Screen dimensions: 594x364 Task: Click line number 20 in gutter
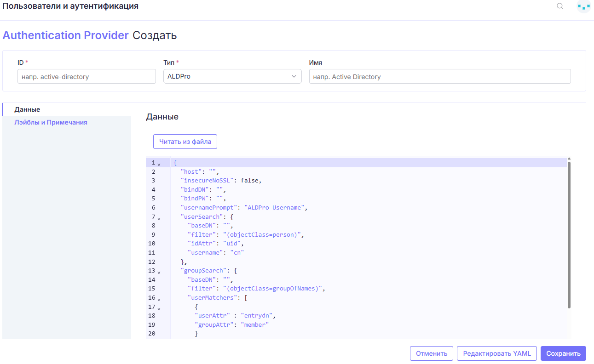click(x=152, y=334)
